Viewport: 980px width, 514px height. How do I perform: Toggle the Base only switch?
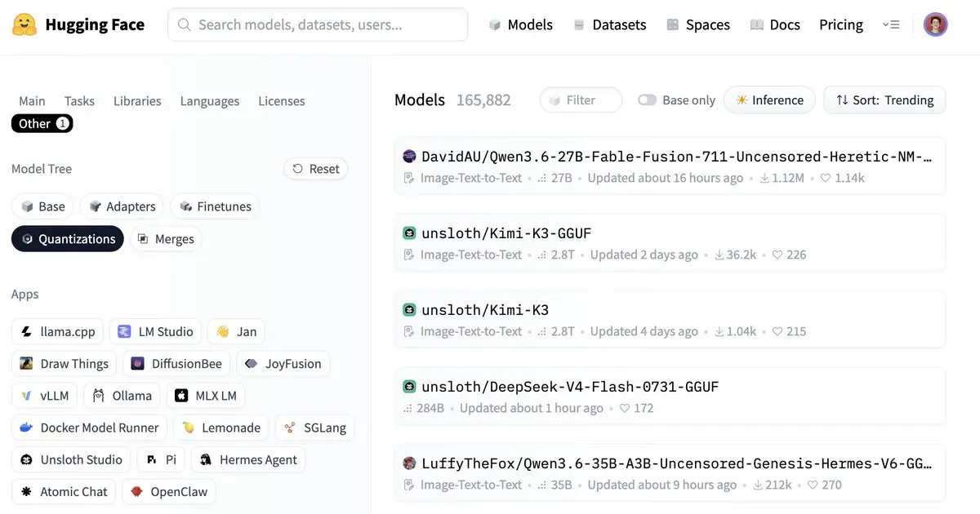pos(647,100)
